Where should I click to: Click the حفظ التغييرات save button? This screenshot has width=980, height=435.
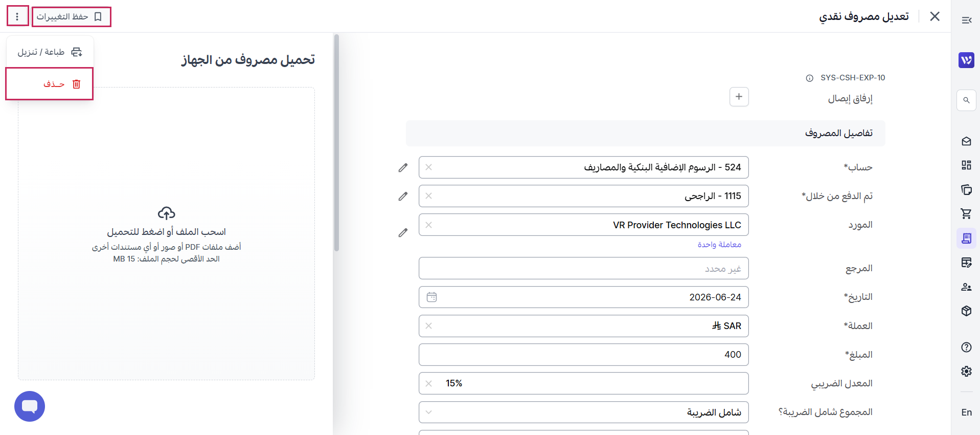click(72, 16)
